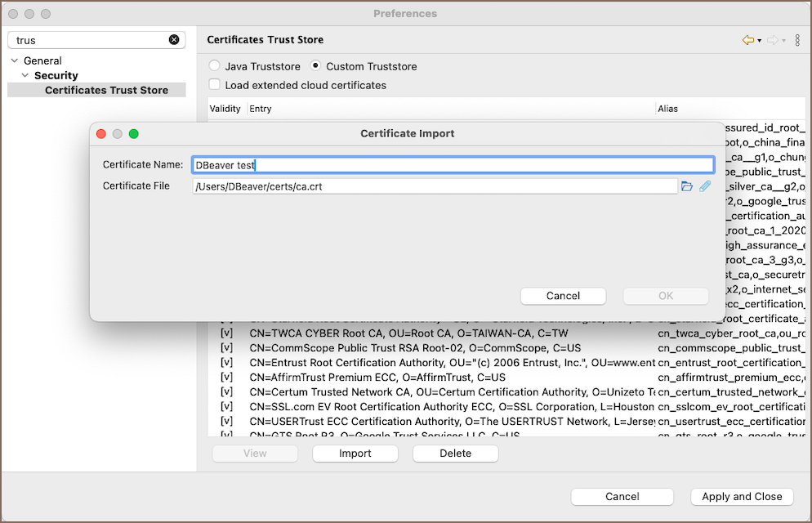Open the back history dropdown arrow

(x=760, y=41)
